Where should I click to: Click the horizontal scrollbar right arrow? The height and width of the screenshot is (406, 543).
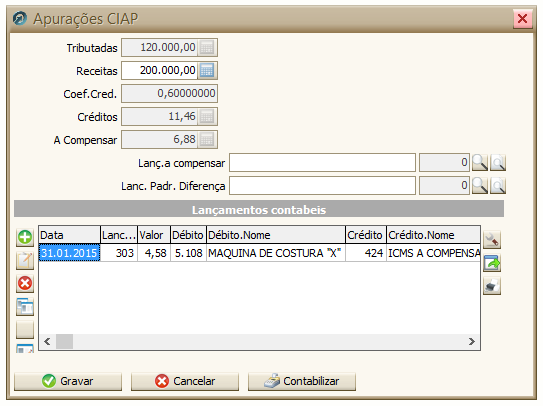click(472, 342)
